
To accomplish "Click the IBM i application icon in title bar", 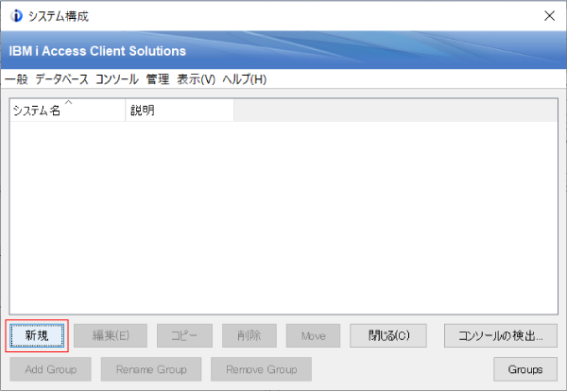I will (16, 16).
